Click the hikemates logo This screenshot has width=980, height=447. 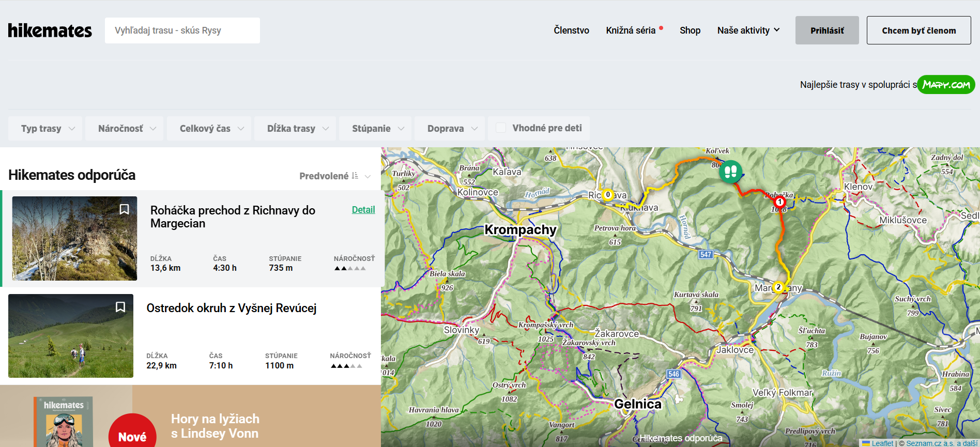pos(50,30)
